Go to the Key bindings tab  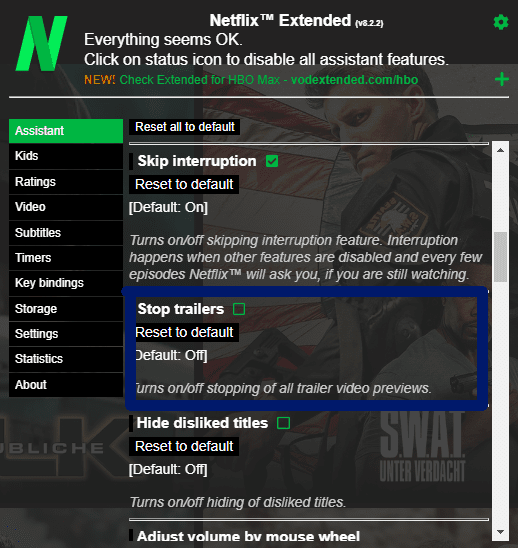[x=66, y=283]
